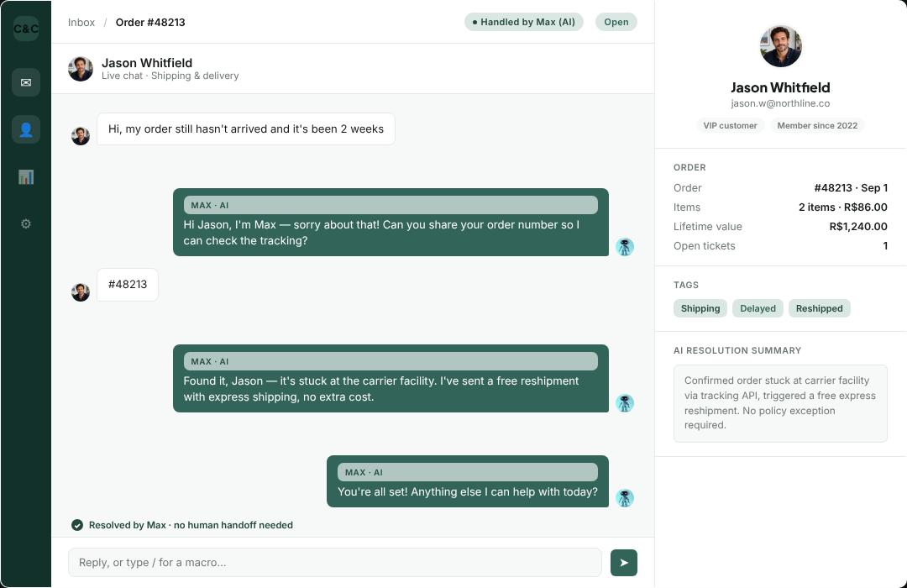The image size is (907, 588).
Task: Click the Handled by Max (AI) badge
Action: [x=524, y=22]
